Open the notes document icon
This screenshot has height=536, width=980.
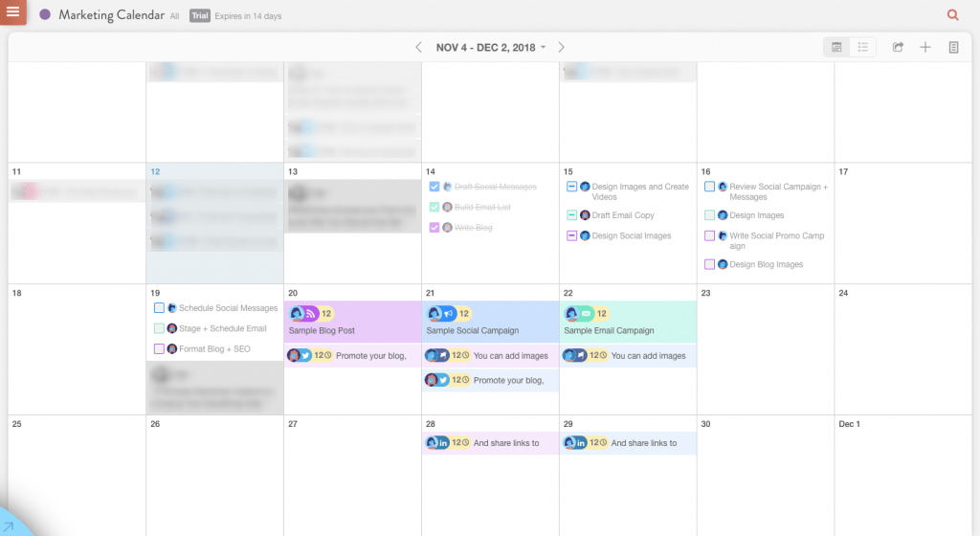953,47
